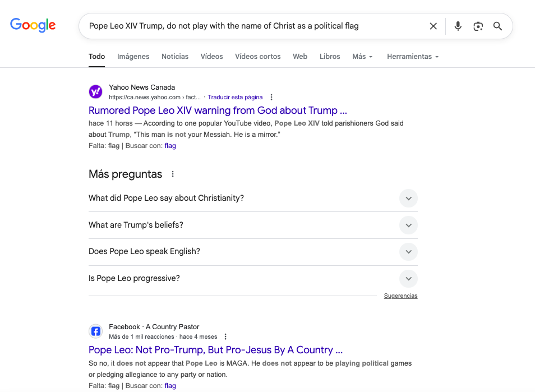Start voice search with microphone icon
535x392 pixels.
pos(458,26)
